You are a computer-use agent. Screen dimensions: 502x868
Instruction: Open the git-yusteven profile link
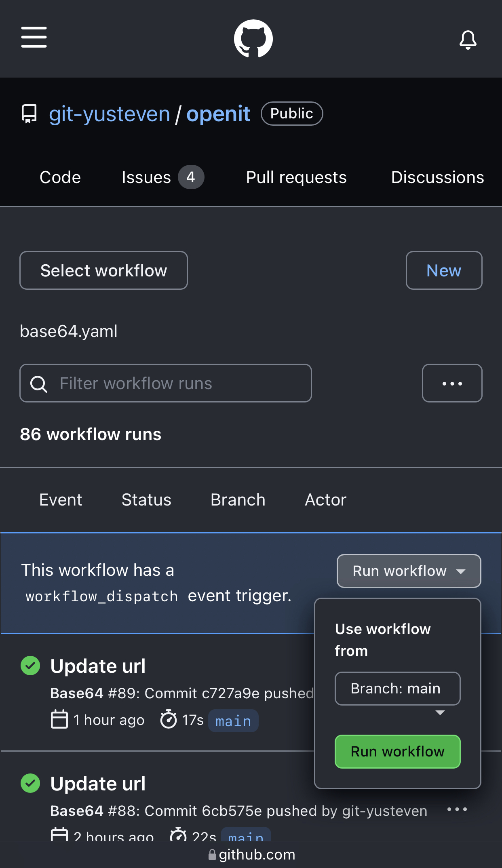(x=110, y=114)
